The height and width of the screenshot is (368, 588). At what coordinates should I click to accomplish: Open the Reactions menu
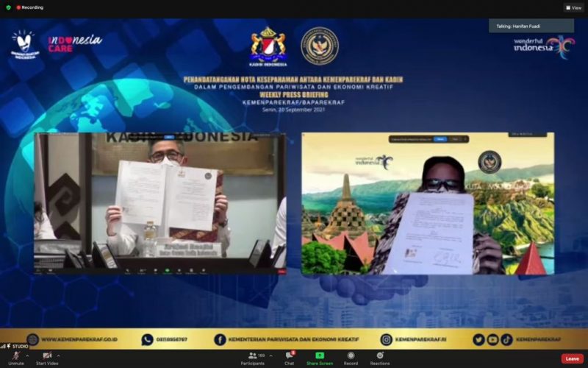[380, 357]
